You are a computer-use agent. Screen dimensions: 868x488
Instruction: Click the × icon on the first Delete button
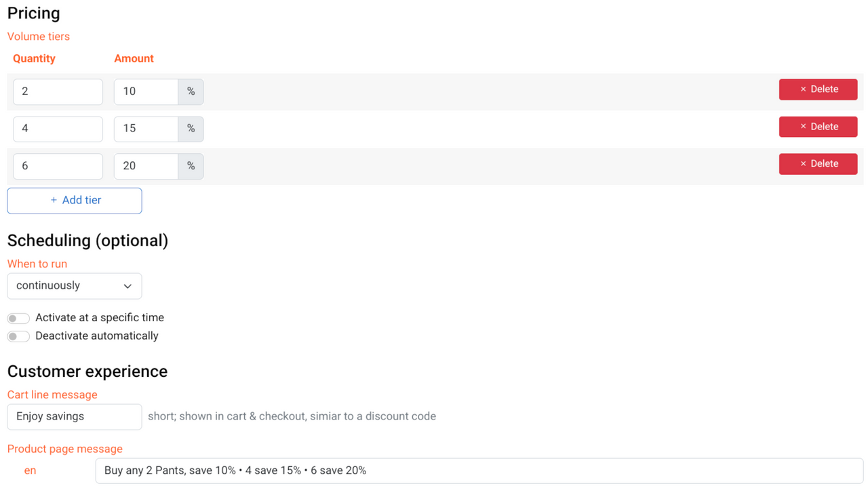tap(802, 89)
